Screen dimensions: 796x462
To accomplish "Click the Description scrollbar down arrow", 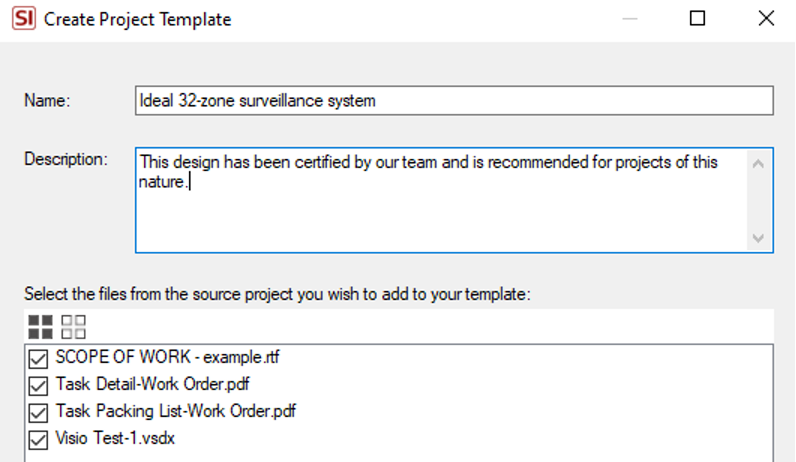I will [x=758, y=238].
